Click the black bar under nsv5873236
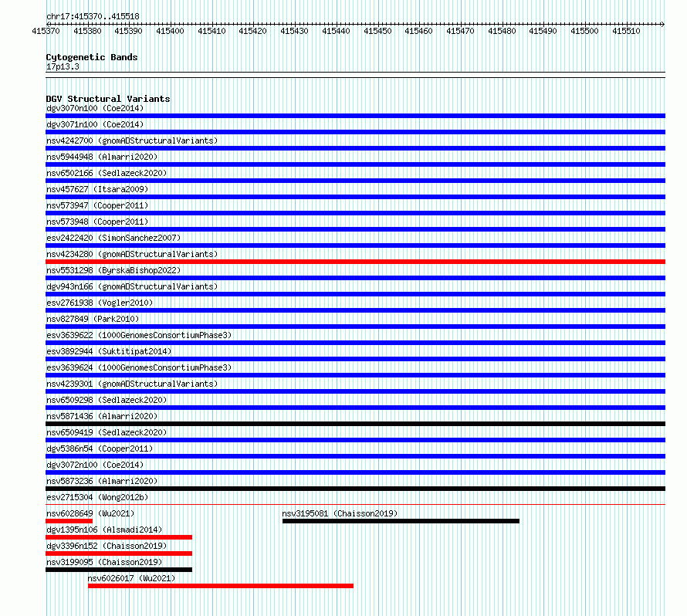This screenshot has width=687, height=616. click(x=355, y=489)
